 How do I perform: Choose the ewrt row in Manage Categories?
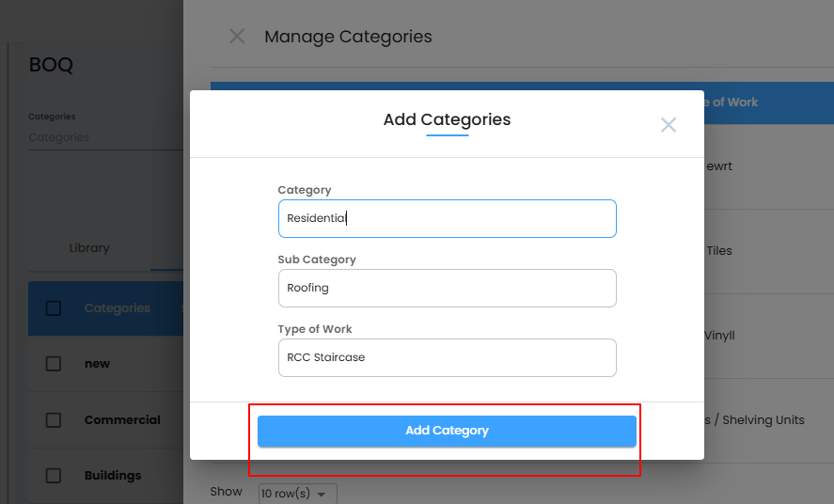point(718,166)
